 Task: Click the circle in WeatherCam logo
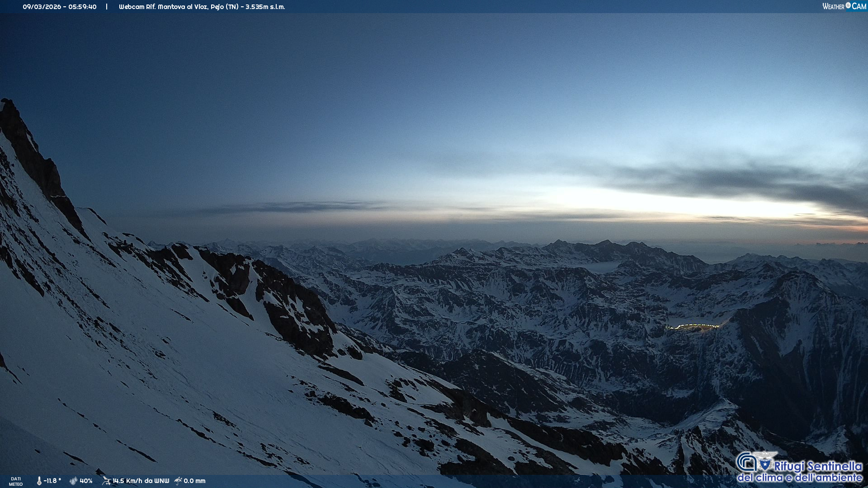pos(848,5)
